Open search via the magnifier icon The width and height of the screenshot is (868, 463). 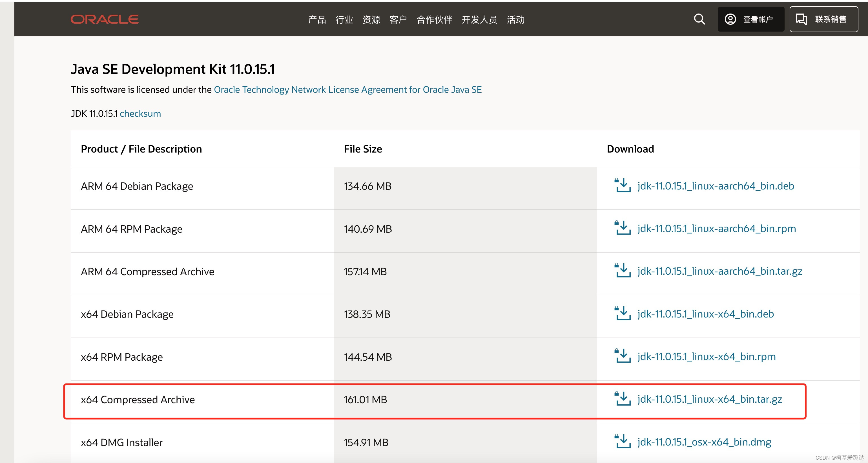point(699,19)
